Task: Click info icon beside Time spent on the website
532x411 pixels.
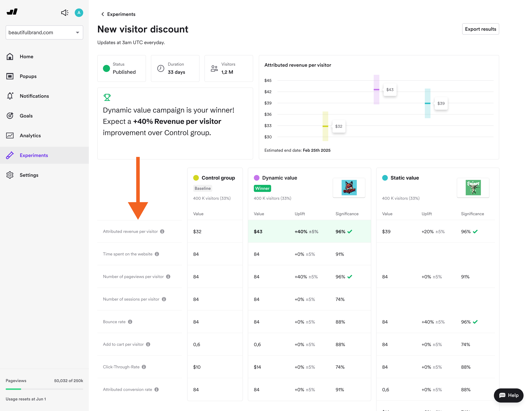Action: point(157,254)
